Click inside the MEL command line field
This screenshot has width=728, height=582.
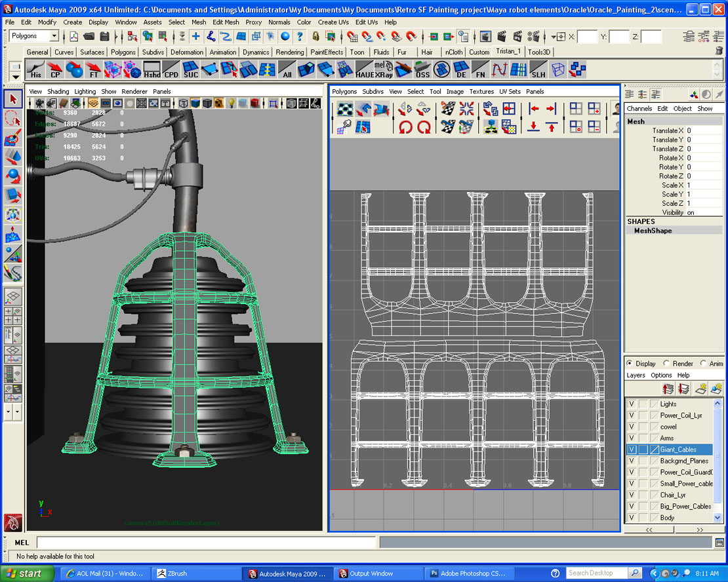197,542
